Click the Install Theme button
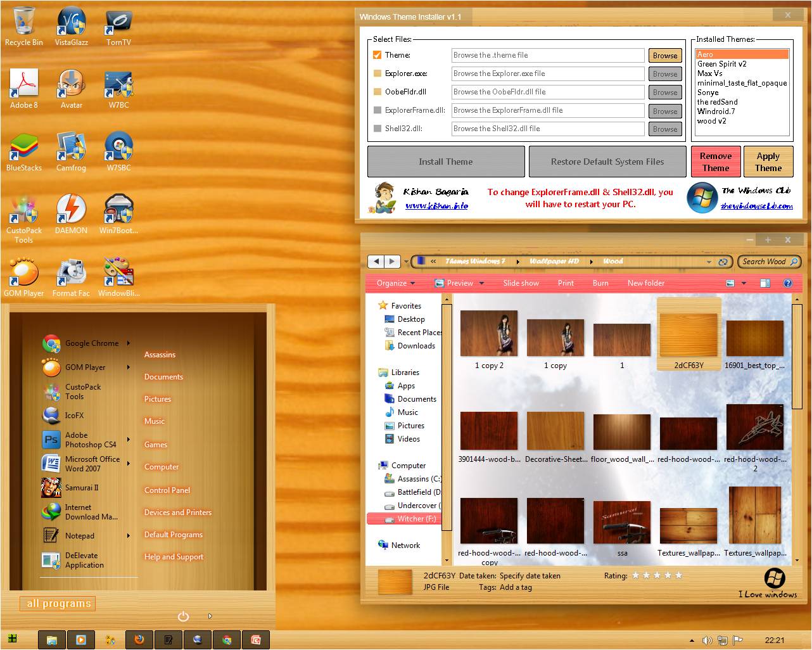Viewport: 812px width, 650px height. click(446, 162)
